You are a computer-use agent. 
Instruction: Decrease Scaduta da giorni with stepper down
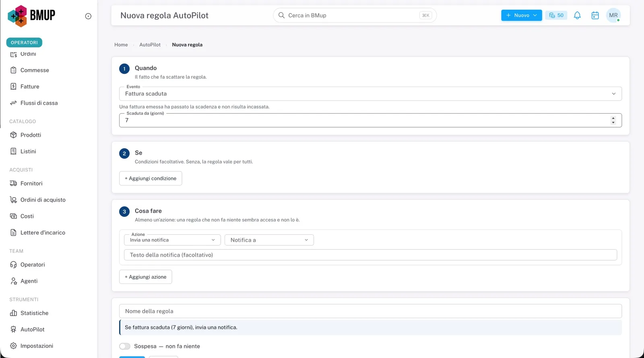[x=613, y=122]
